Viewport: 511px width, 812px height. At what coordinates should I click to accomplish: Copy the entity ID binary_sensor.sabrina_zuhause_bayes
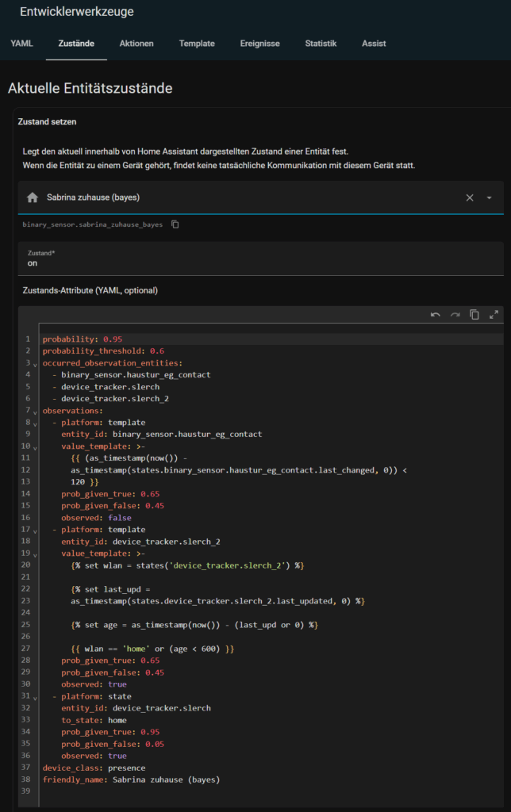(x=175, y=224)
